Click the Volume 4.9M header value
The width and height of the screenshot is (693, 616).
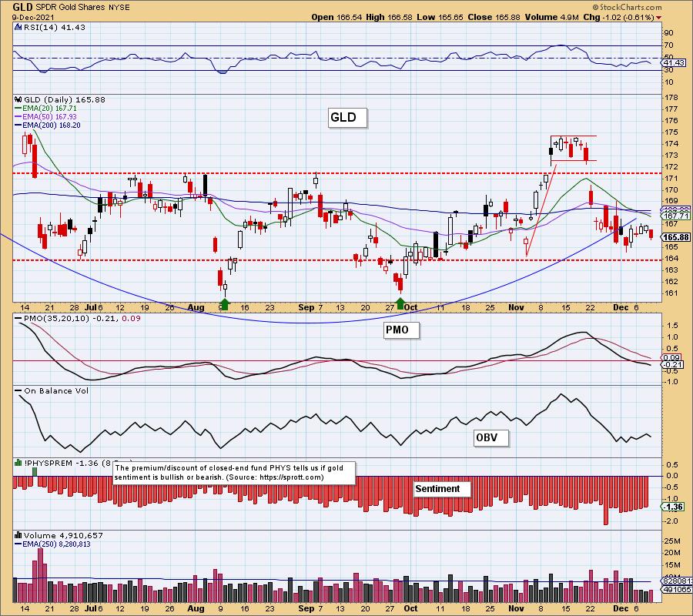pos(551,17)
